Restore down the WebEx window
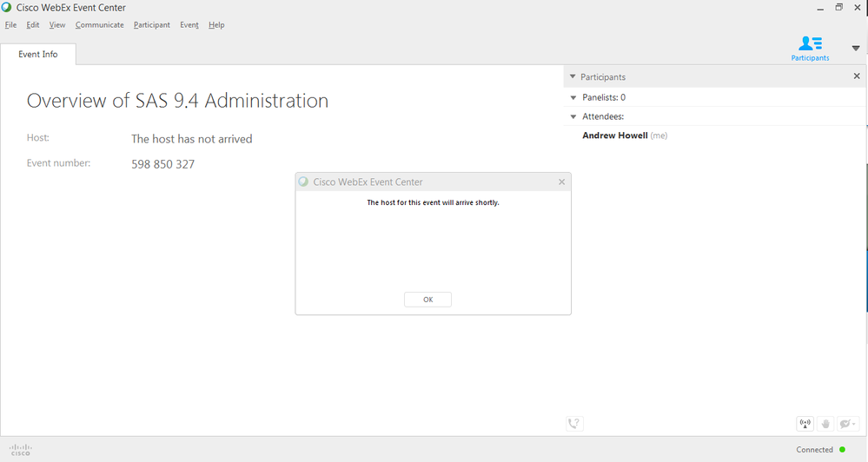The width and height of the screenshot is (868, 462). (839, 7)
